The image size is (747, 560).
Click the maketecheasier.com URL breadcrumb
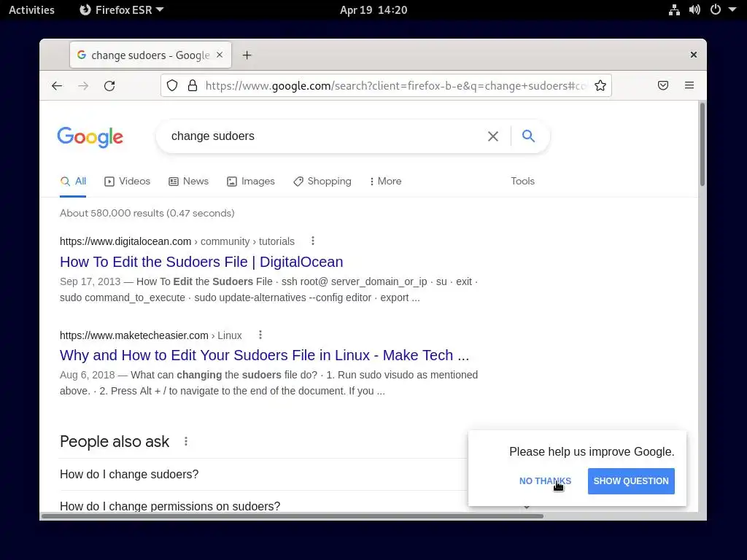pyautogui.click(x=151, y=335)
